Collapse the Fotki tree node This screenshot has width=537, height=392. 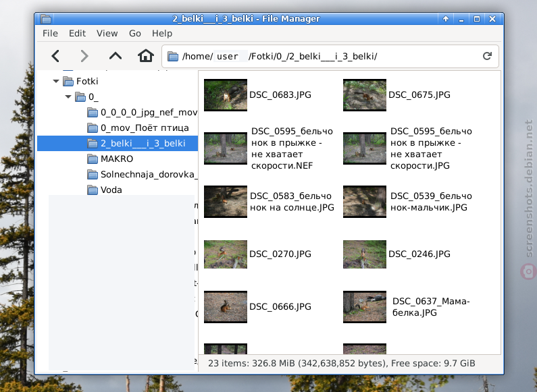point(56,82)
